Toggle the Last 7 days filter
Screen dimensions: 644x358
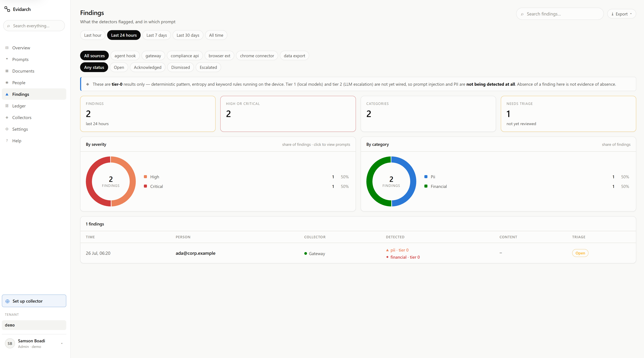point(157,35)
